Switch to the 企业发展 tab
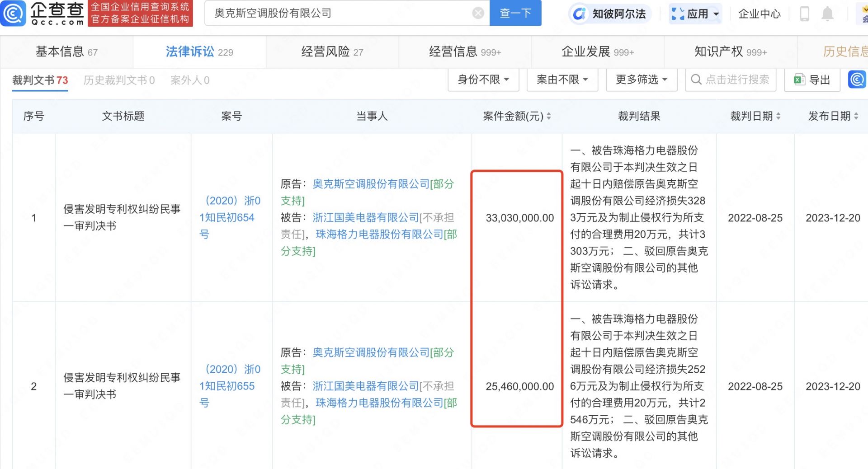This screenshot has width=868, height=469. [598, 52]
